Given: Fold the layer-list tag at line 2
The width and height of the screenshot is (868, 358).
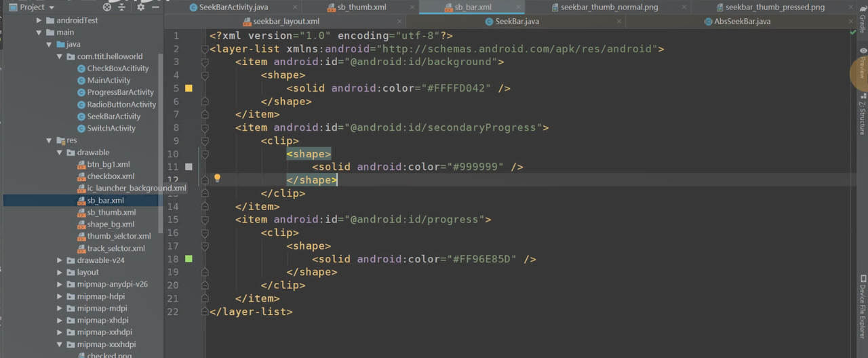Looking at the screenshot, I should click(x=205, y=49).
